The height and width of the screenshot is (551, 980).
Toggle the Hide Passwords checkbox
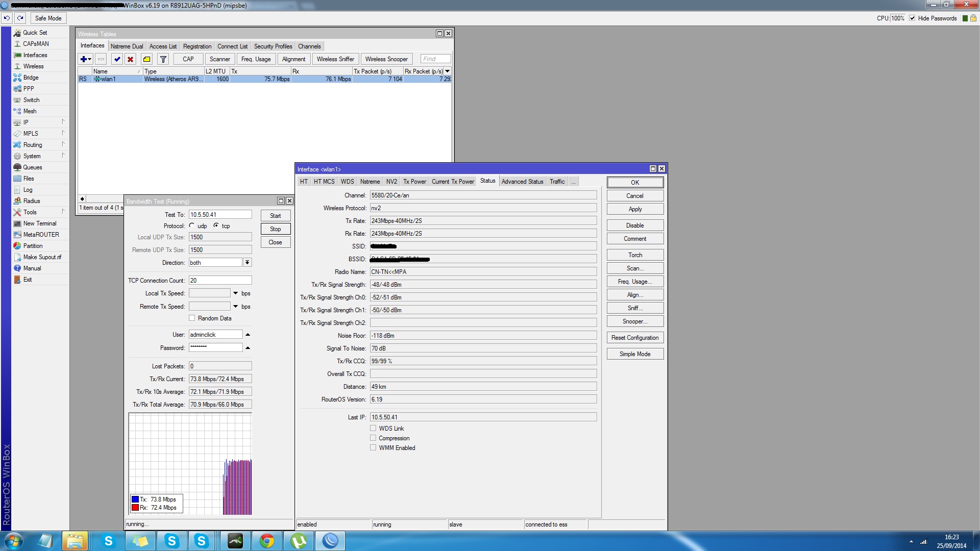(x=912, y=18)
